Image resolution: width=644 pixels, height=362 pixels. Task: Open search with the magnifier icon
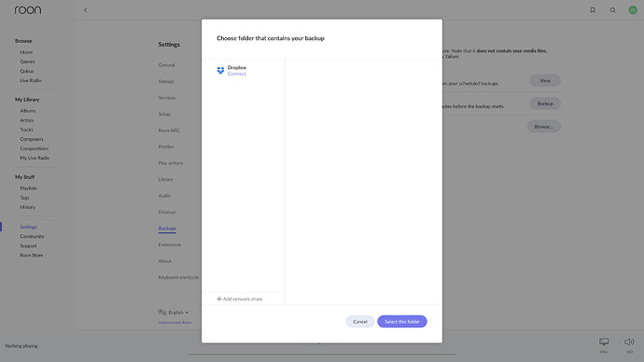tap(613, 10)
